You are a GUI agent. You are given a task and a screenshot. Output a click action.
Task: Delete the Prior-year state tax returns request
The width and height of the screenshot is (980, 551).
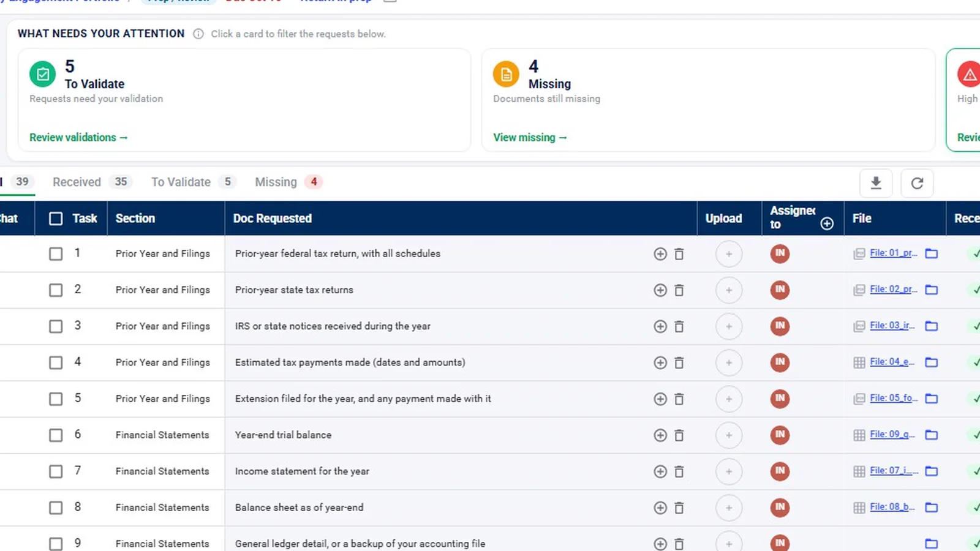click(x=679, y=290)
